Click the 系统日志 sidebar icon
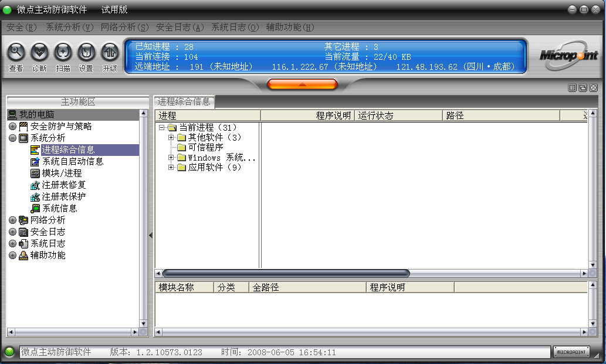Screen dimensions: 606x364 23,244
